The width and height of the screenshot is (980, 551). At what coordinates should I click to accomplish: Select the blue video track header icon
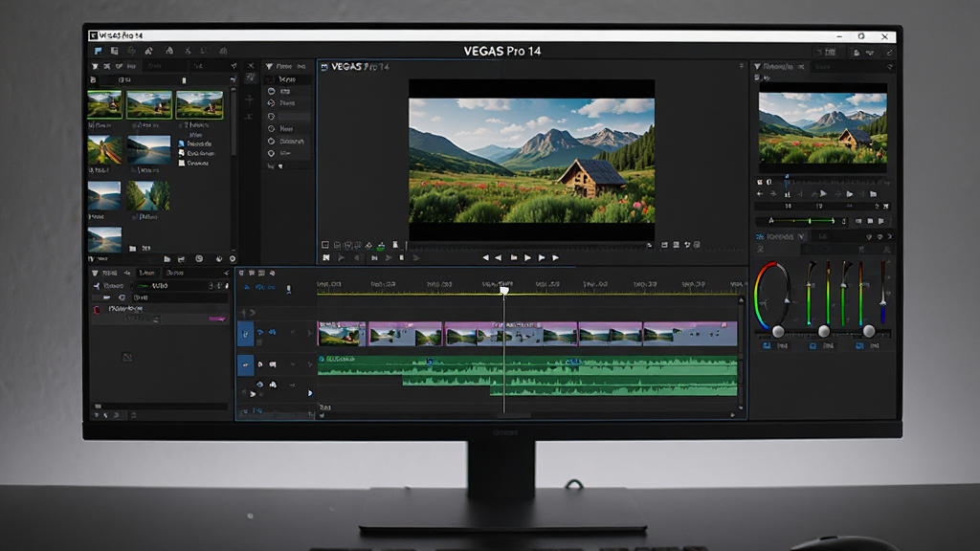click(x=245, y=334)
